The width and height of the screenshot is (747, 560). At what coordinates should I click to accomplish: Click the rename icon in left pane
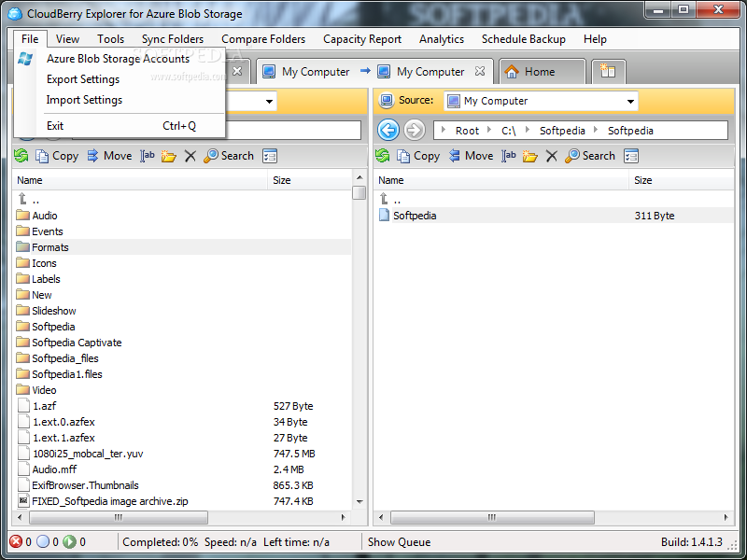(148, 156)
